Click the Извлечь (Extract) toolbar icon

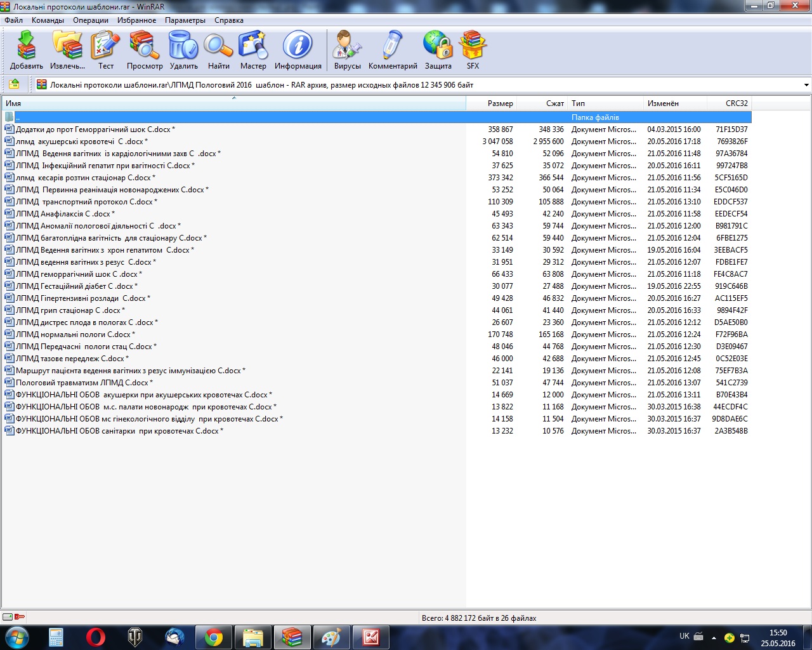pos(67,50)
